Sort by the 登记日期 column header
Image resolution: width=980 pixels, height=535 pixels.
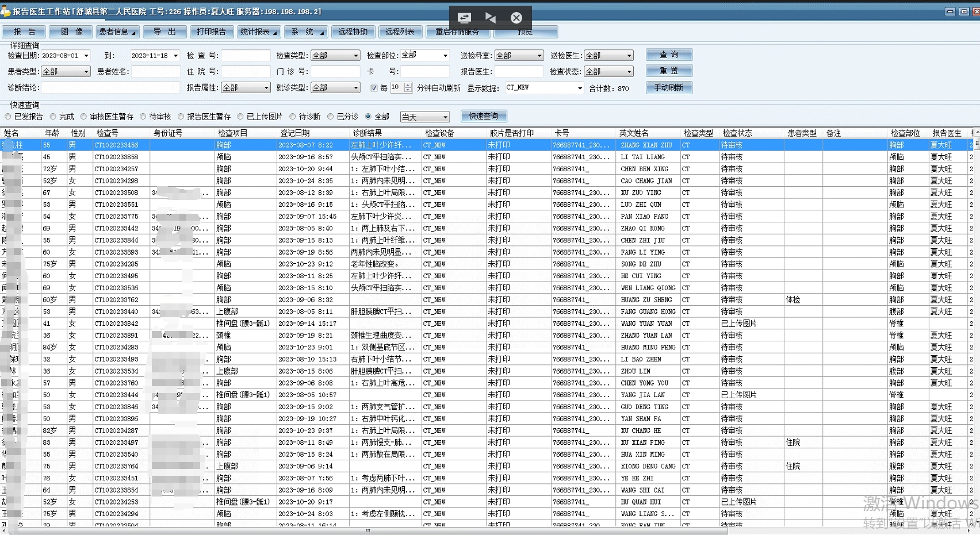(x=313, y=133)
